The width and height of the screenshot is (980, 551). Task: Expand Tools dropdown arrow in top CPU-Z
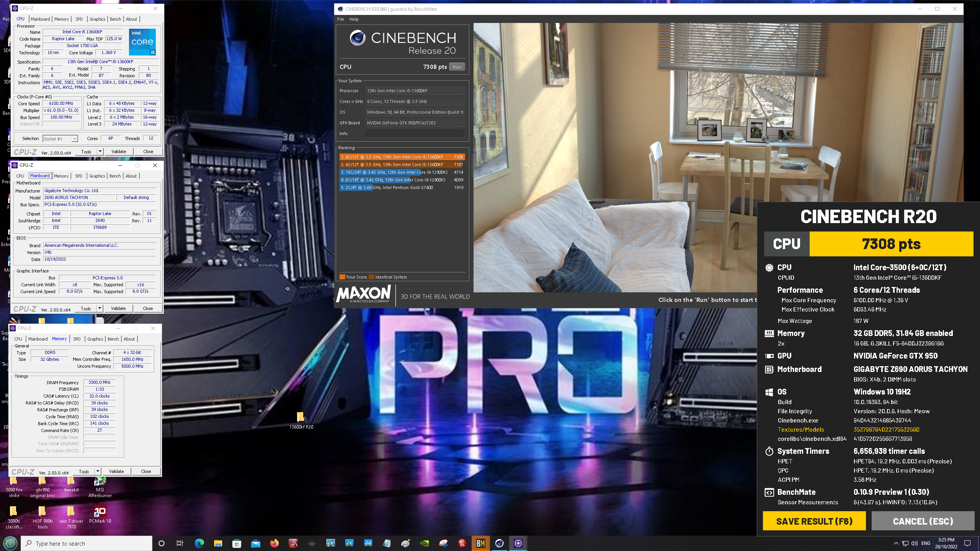[100, 152]
